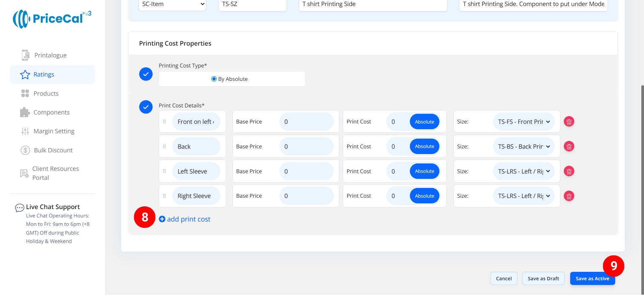This screenshot has height=295, width=644.
Task: Remove the Right Sleeve row via trash icon
Action: tap(569, 196)
